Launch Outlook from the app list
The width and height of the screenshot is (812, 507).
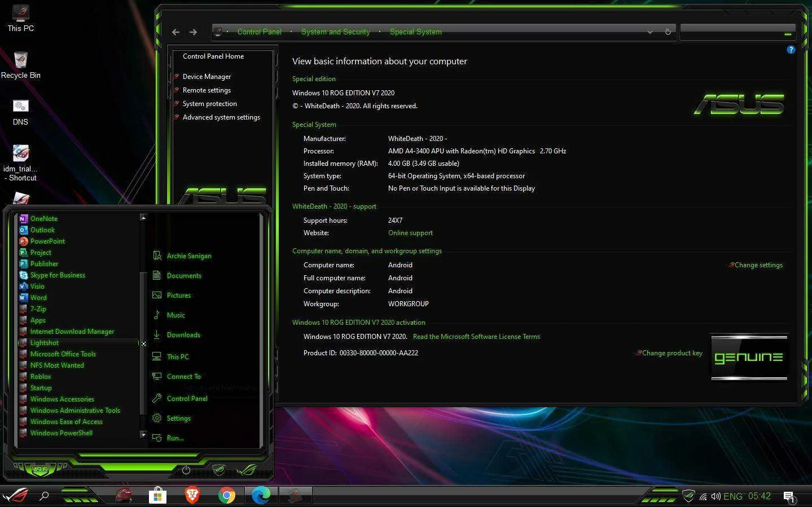37,230
